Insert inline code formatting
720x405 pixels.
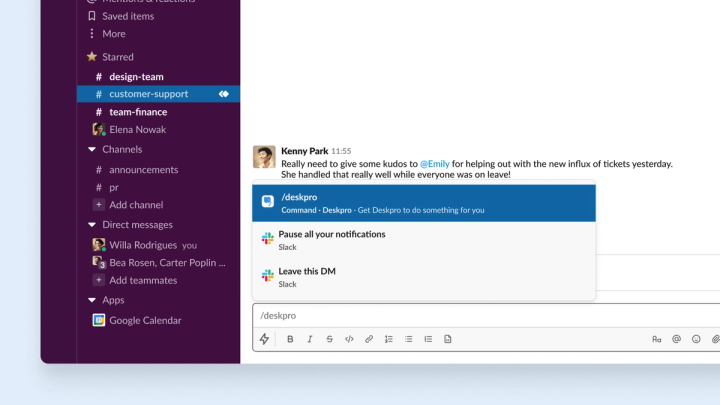click(x=349, y=339)
